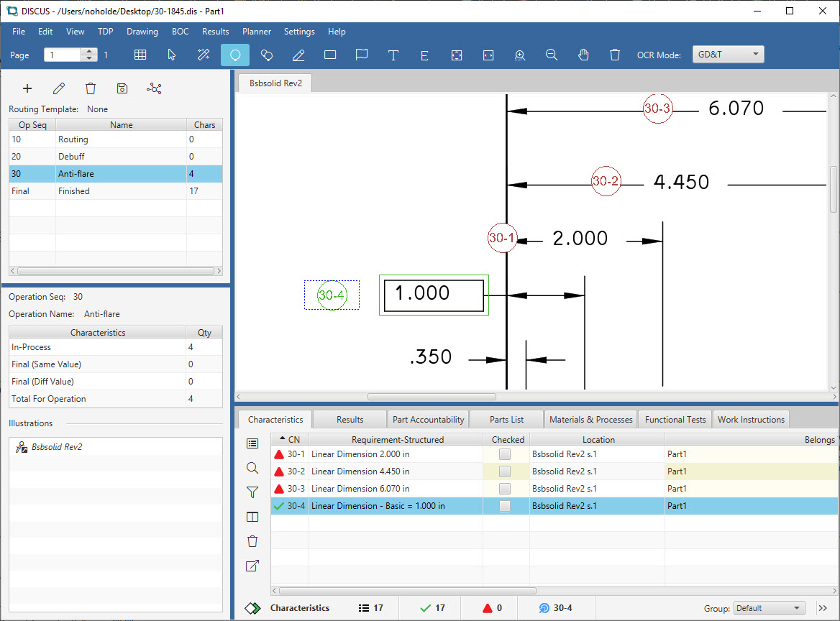The height and width of the screenshot is (621, 840).
Task: Open the Planner menu
Action: click(x=256, y=31)
